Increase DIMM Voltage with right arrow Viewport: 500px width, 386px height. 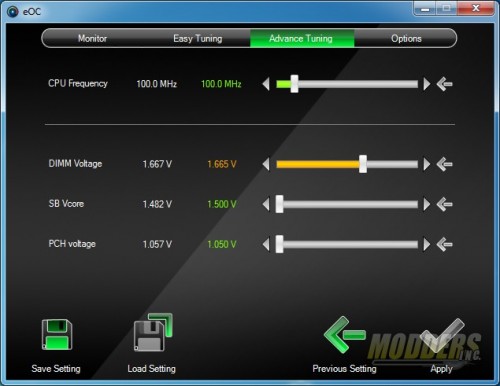[427, 164]
